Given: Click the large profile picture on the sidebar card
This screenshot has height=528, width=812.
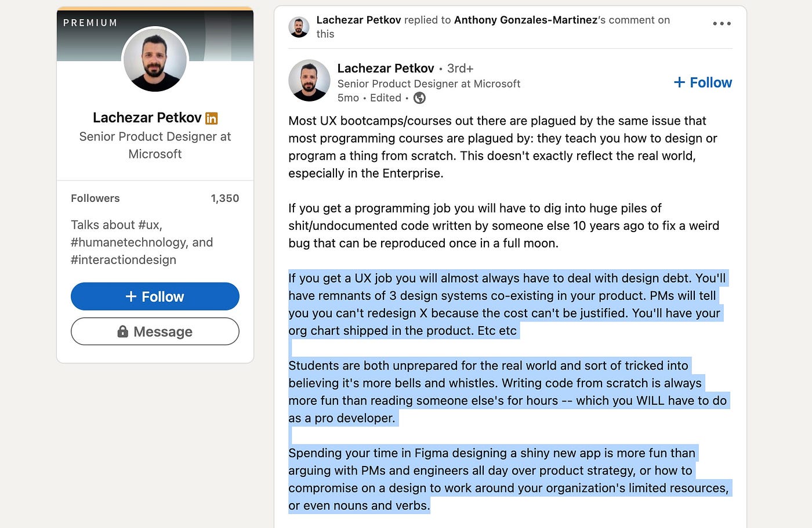Looking at the screenshot, I should click(155, 59).
